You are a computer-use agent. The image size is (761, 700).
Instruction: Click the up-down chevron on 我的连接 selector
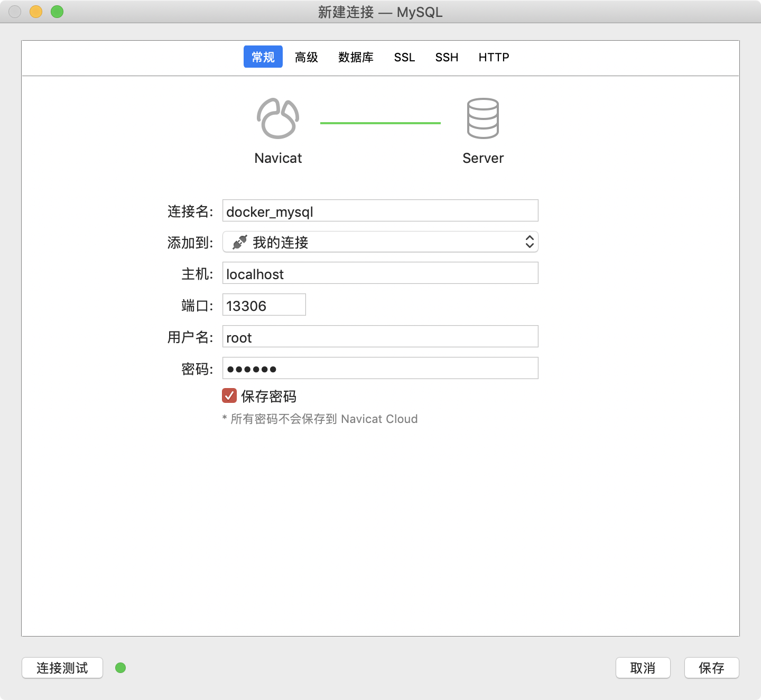pyautogui.click(x=530, y=242)
